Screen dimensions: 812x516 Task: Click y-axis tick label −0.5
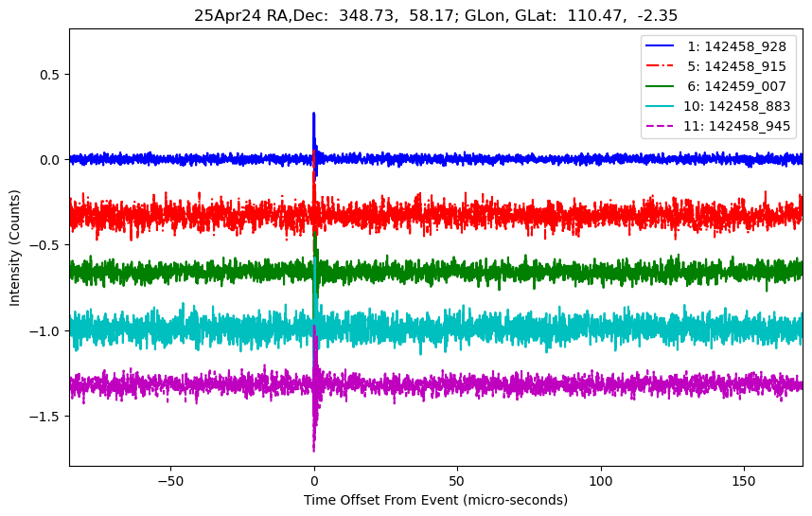pyautogui.click(x=45, y=245)
